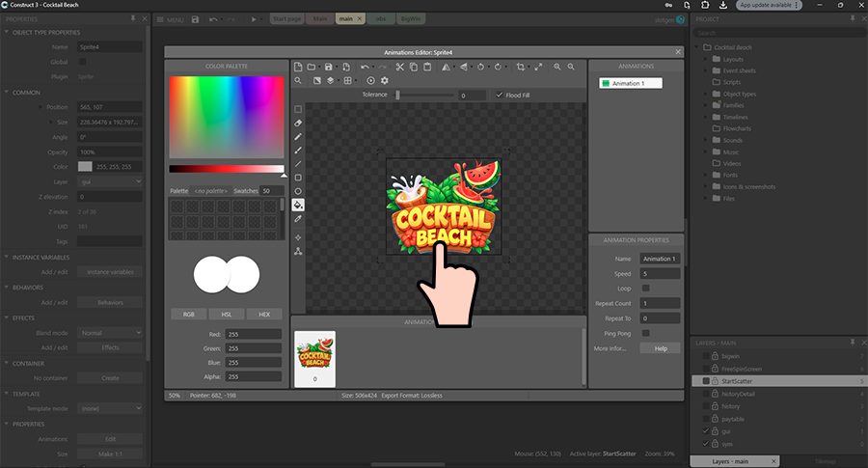The height and width of the screenshot is (468, 868).
Task: Switch to the Tilemap tab
Action: [x=825, y=461]
